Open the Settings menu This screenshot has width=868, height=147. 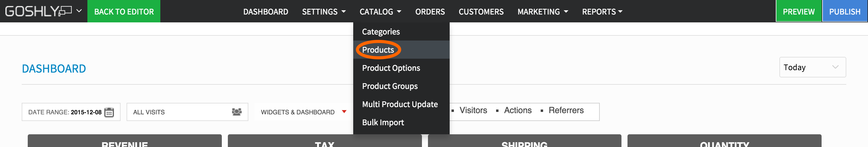pyautogui.click(x=323, y=11)
